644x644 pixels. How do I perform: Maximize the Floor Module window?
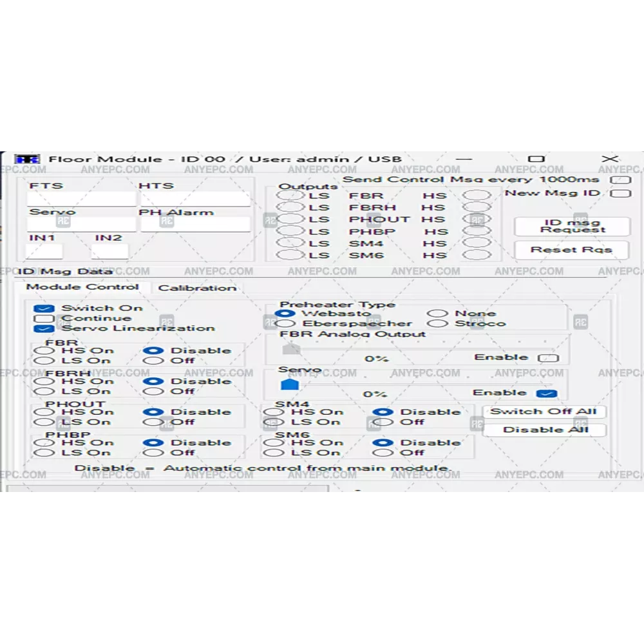(x=536, y=159)
